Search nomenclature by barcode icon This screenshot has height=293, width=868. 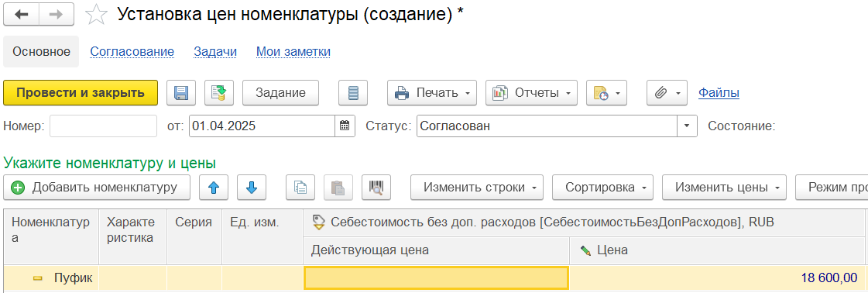click(376, 188)
